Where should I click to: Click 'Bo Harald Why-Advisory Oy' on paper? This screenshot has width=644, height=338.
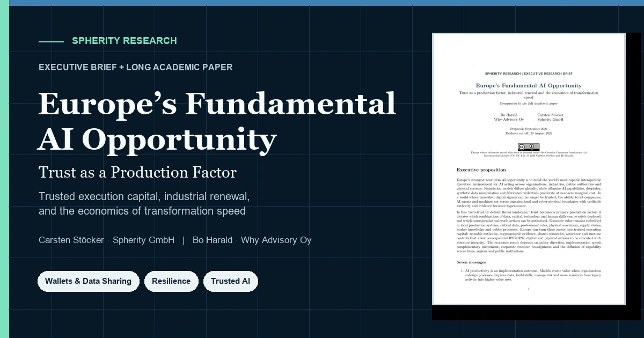pos(509,117)
